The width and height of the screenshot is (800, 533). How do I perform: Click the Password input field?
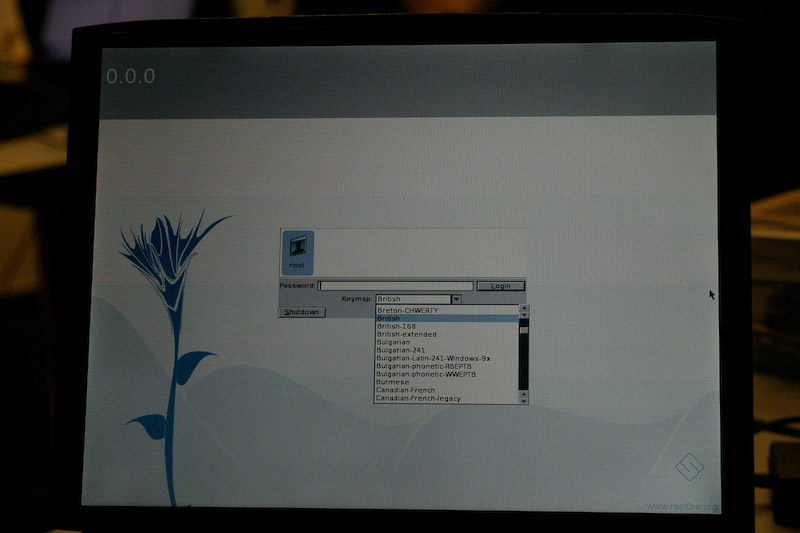click(395, 286)
